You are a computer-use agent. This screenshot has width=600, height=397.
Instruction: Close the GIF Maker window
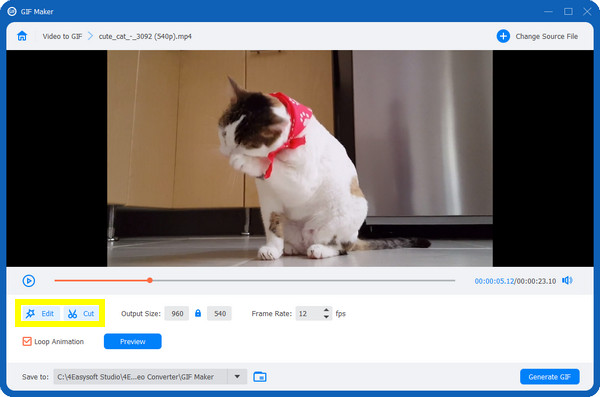click(587, 11)
